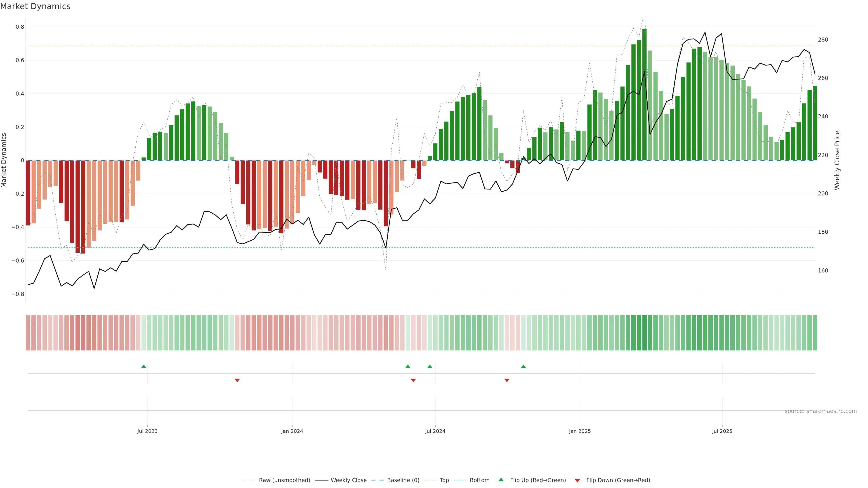Click the green triangle icon in the legend
Screen dimensions: 868x488
(501, 480)
